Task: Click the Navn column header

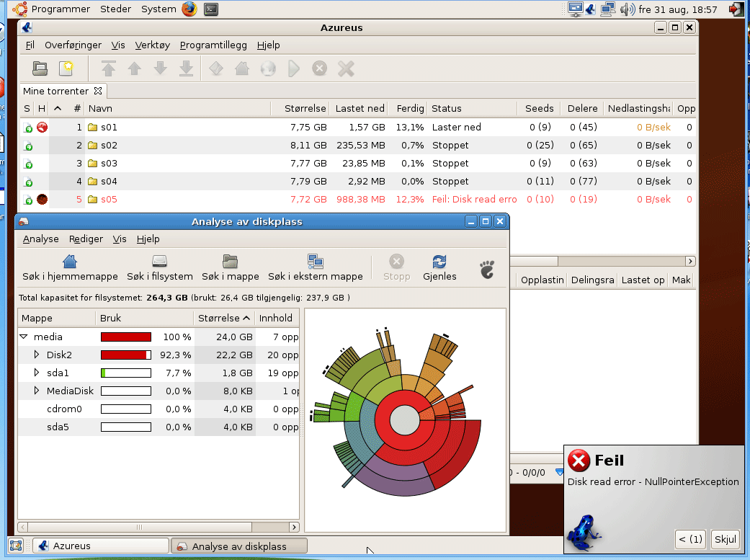Action: coord(178,108)
